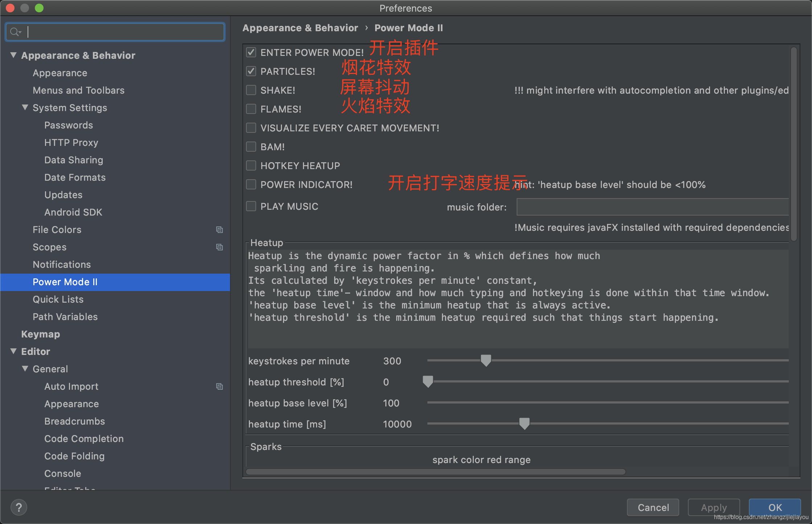Open Appearance under Appearance & Behavior
The width and height of the screenshot is (812, 524).
60,73
